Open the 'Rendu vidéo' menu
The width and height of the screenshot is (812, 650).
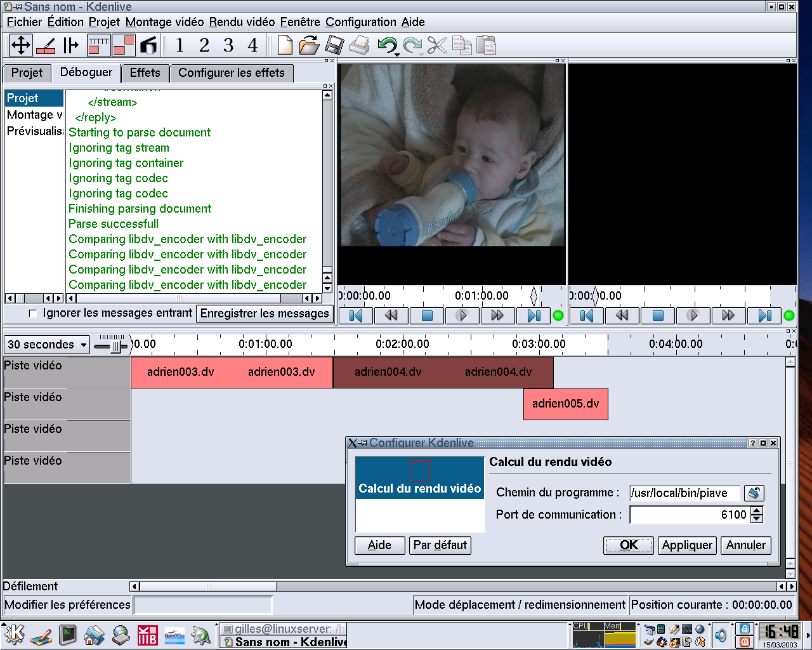point(242,22)
